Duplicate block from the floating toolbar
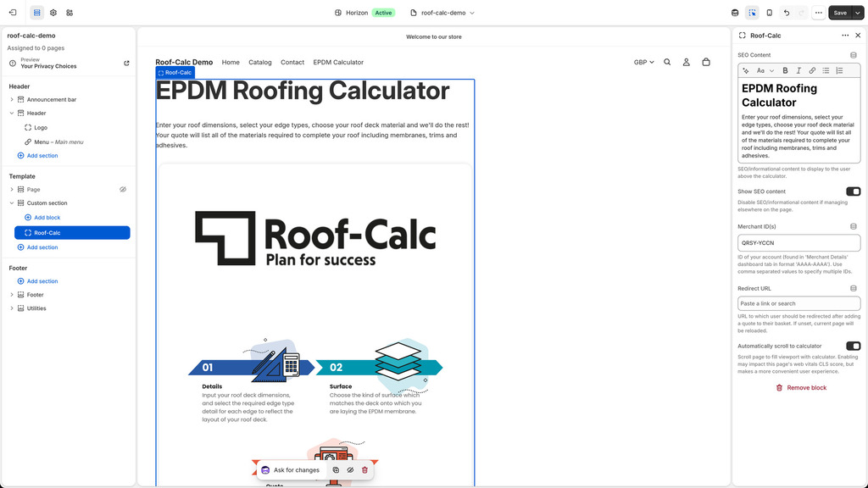Viewport: 868px width, 488px height. (336, 469)
